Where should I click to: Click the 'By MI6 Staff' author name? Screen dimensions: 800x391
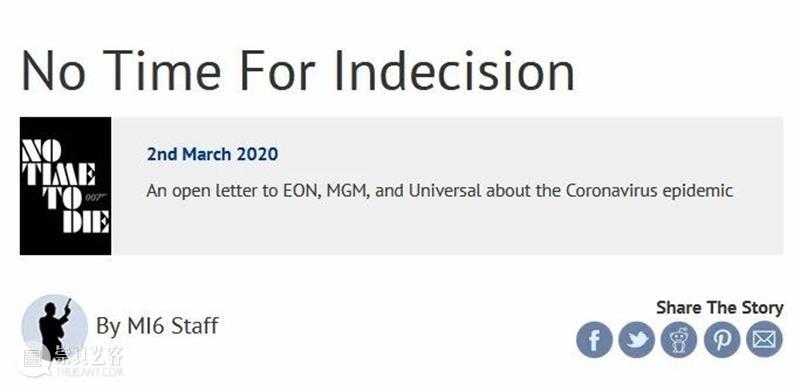157,326
